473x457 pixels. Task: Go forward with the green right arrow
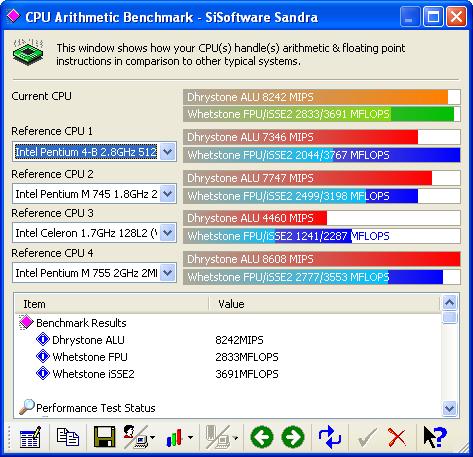click(x=293, y=437)
